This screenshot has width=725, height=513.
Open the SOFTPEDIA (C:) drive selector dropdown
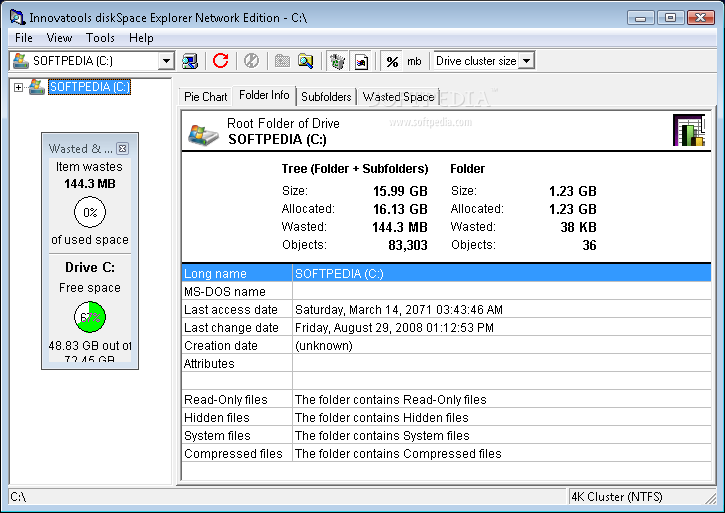166,61
